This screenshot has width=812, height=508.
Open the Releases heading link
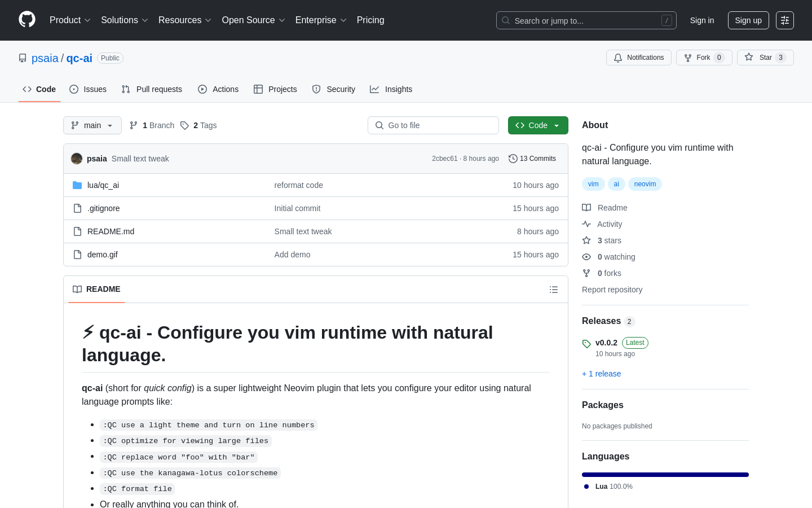point(601,321)
